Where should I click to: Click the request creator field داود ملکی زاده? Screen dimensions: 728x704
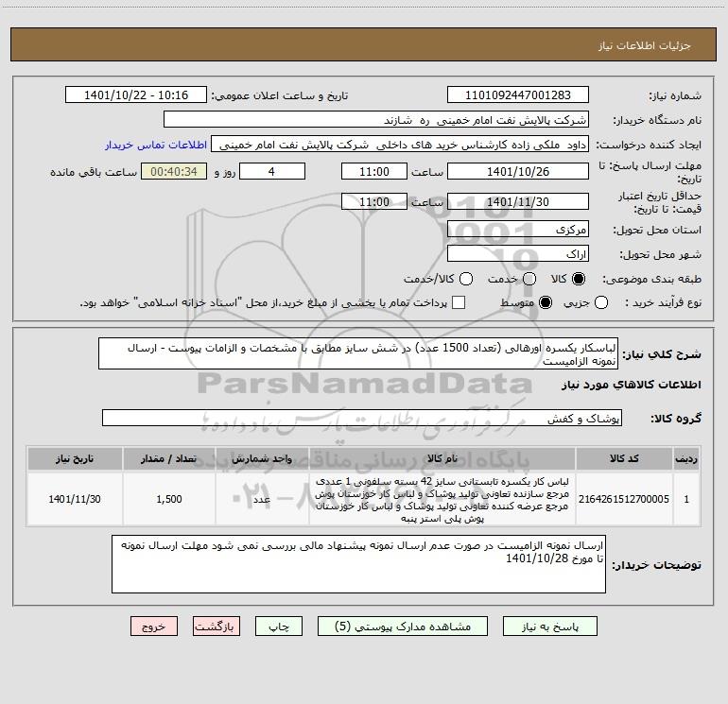[x=400, y=145]
